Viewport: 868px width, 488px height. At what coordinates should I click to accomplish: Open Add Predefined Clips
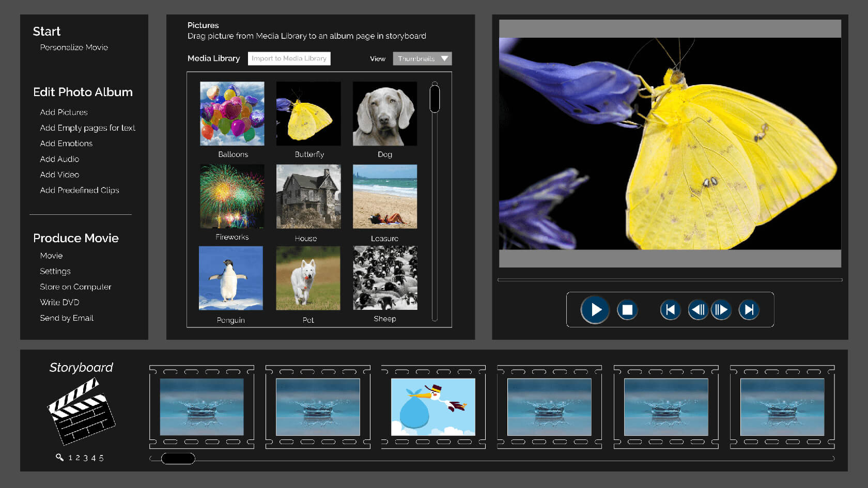point(80,190)
